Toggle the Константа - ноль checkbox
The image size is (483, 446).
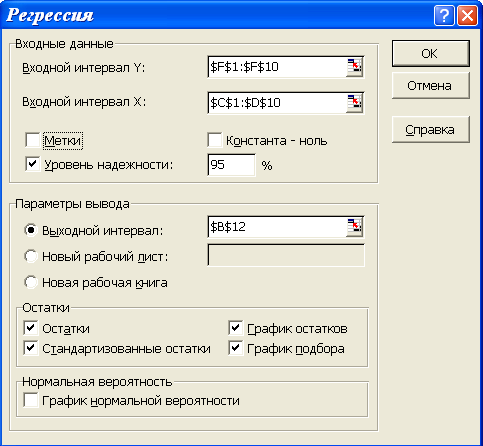coord(214,140)
